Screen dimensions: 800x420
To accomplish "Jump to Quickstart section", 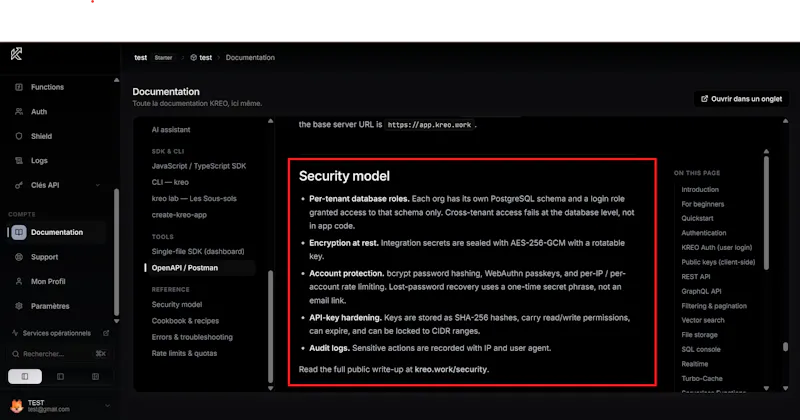I will (x=697, y=218).
